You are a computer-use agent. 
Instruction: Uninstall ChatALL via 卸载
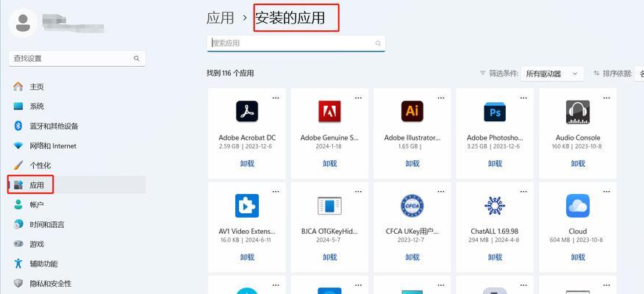(x=495, y=257)
